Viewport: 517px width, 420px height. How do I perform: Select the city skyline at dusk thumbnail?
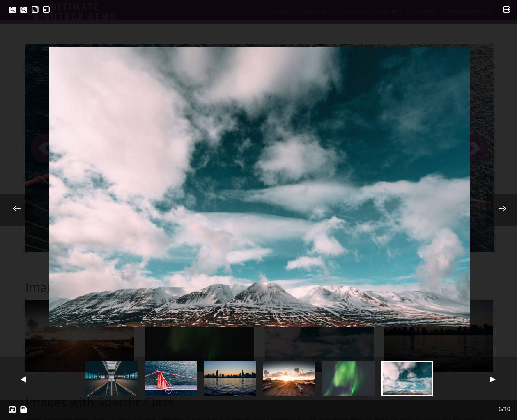[230, 378]
